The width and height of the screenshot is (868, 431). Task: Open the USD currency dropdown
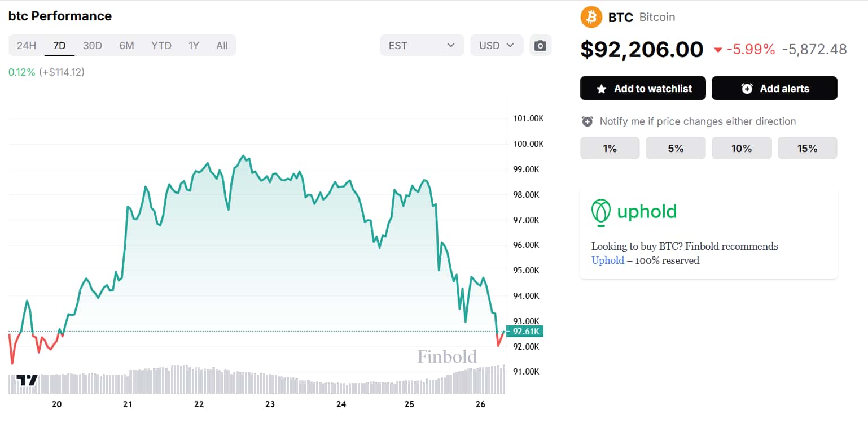(496, 46)
